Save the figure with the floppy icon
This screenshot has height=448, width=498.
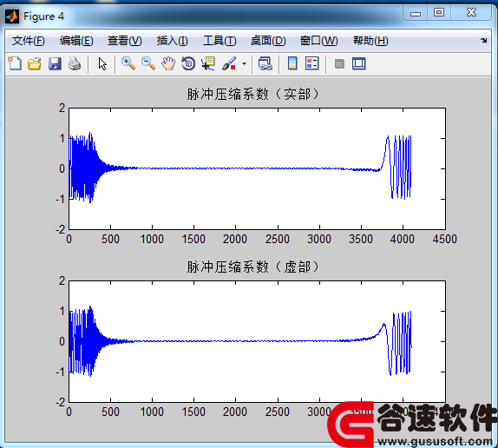pyautogui.click(x=55, y=63)
